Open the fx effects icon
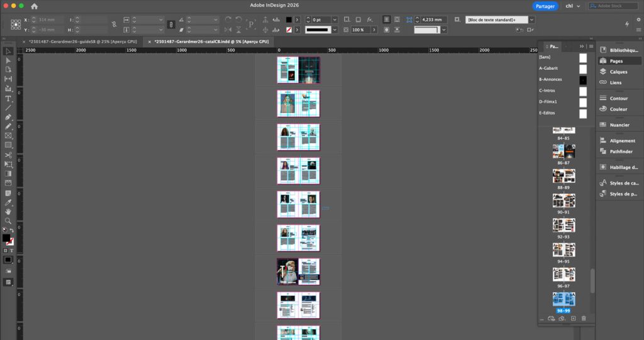644x340 pixels. 370,19
